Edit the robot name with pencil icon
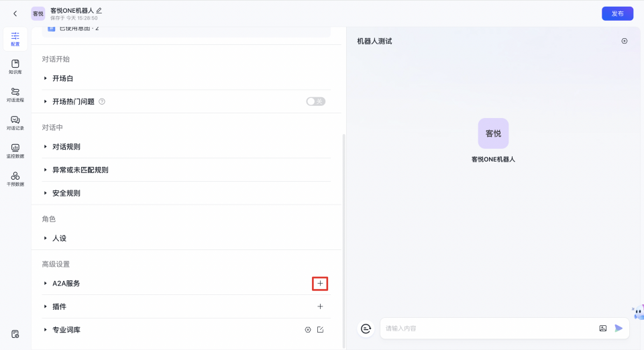This screenshot has height=350, width=644. pyautogui.click(x=99, y=10)
